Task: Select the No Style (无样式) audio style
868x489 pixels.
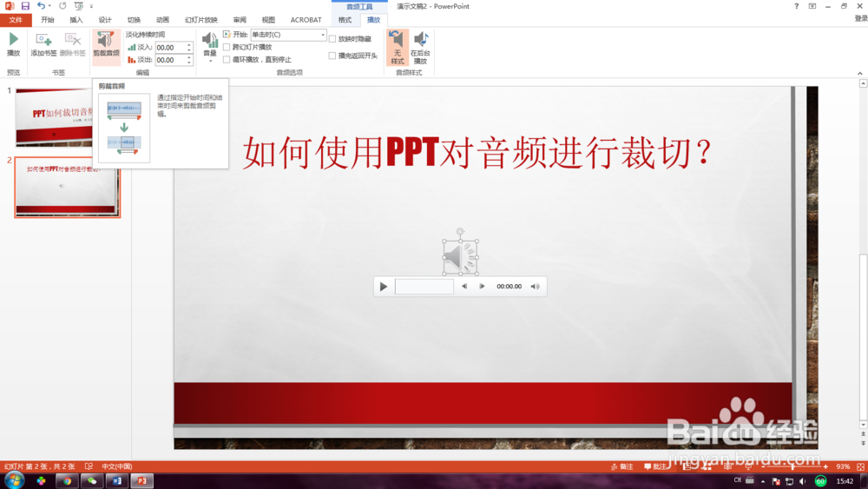Action: tap(397, 48)
